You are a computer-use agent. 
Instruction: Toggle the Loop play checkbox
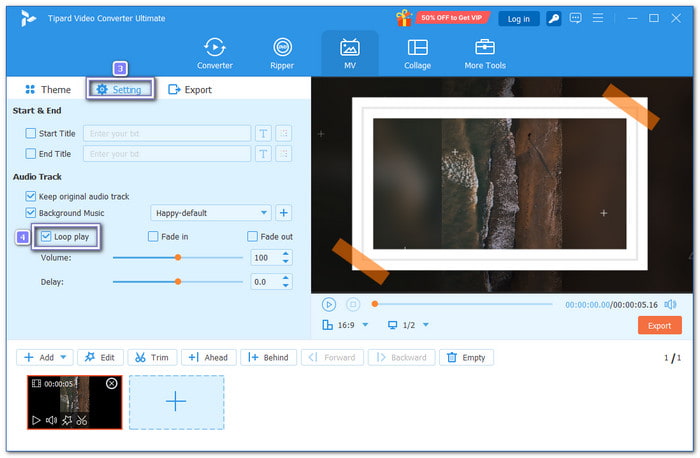click(x=46, y=237)
